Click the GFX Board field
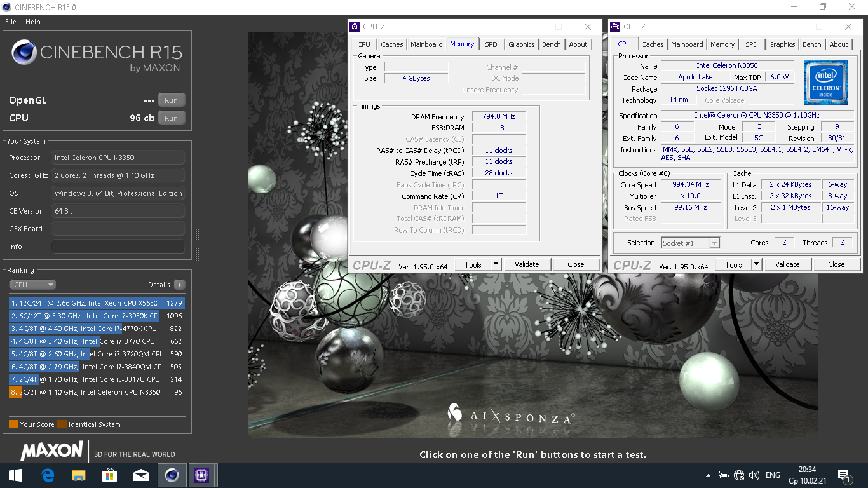868x488 pixels. click(118, 229)
